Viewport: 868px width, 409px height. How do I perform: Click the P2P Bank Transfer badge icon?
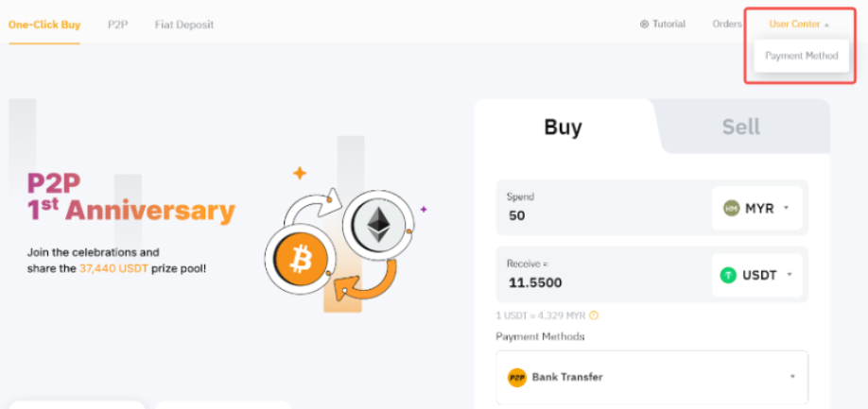click(517, 377)
